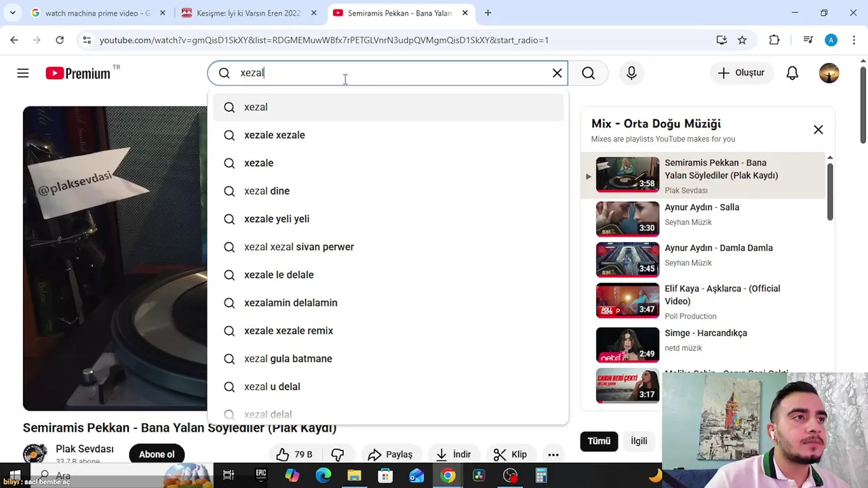Screen dimensions: 868x488
Task: Open File Explorer from the taskbar
Action: [354, 476]
